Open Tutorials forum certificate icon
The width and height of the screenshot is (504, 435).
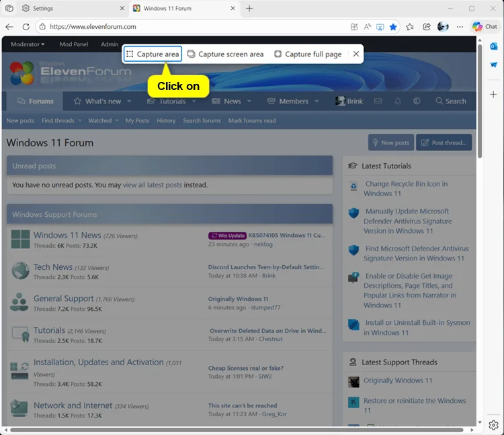point(21,334)
